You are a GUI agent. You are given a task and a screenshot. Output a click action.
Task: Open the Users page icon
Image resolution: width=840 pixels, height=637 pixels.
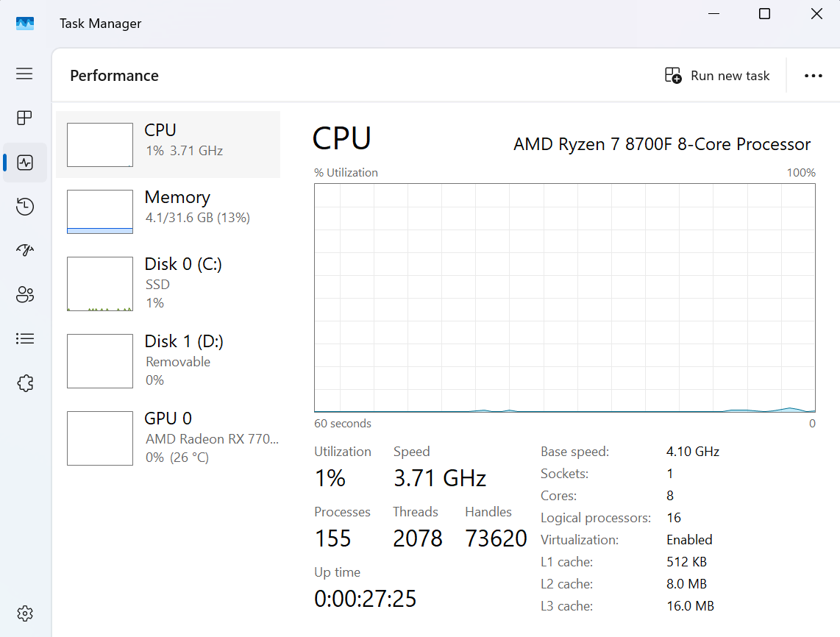point(25,295)
